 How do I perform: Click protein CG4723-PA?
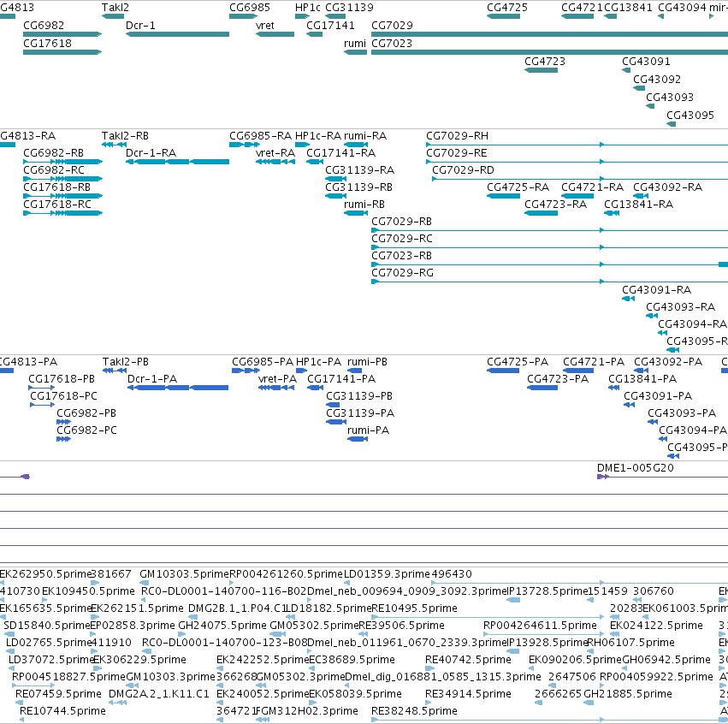(542, 388)
